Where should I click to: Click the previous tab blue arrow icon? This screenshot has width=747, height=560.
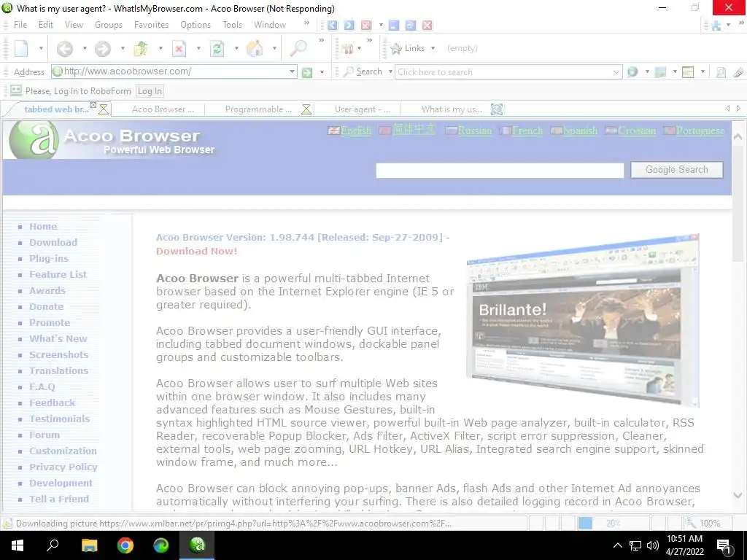(x=333, y=26)
